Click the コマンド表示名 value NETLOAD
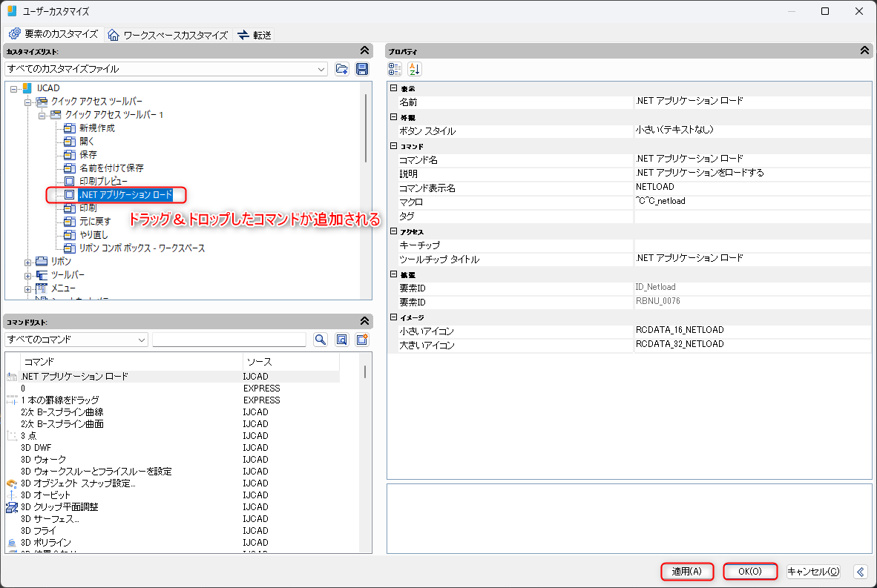877x588 pixels. [x=752, y=188]
